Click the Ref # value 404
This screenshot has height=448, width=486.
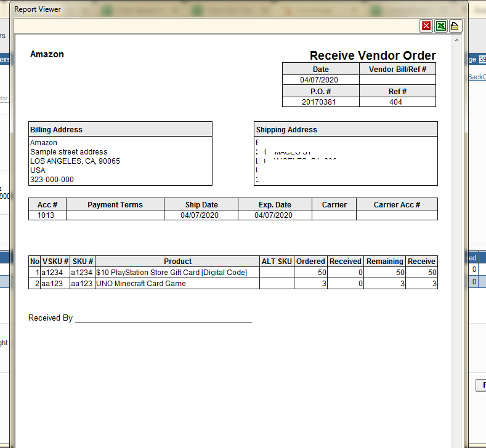(397, 102)
